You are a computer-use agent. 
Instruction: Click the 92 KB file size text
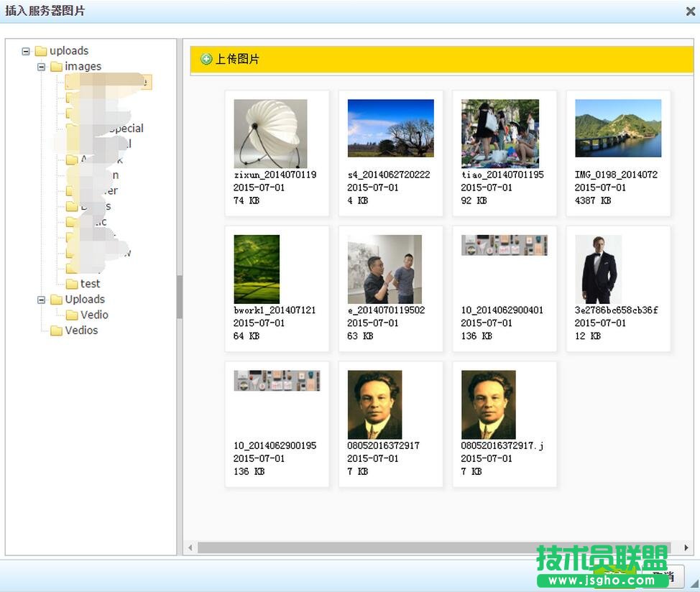474,200
